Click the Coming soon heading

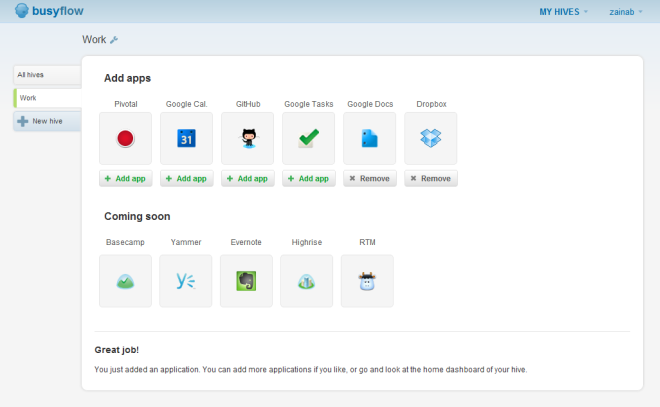pos(137,216)
